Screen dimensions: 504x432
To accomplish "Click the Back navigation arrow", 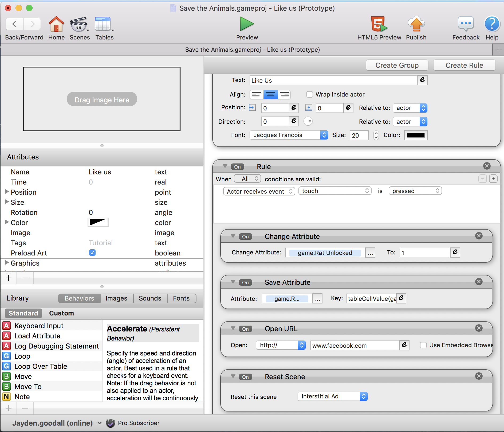I will (x=14, y=24).
